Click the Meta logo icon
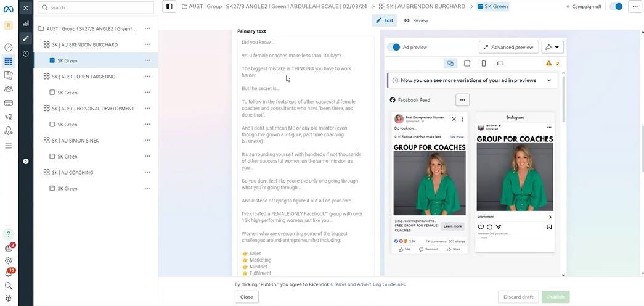 9,8
